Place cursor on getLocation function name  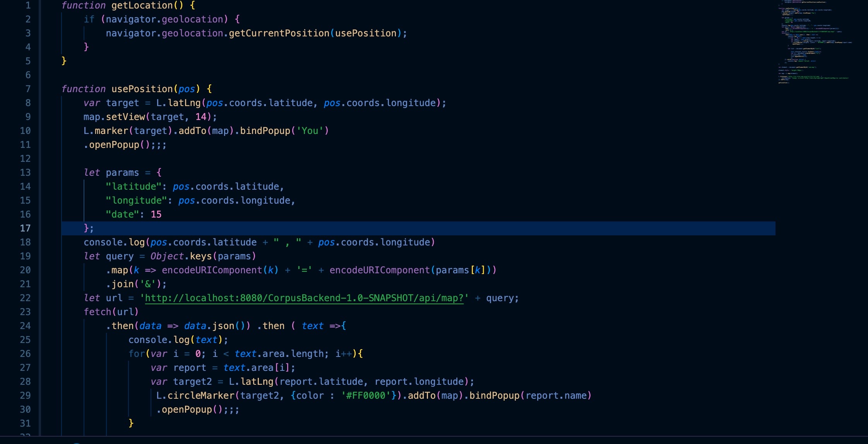(x=142, y=5)
